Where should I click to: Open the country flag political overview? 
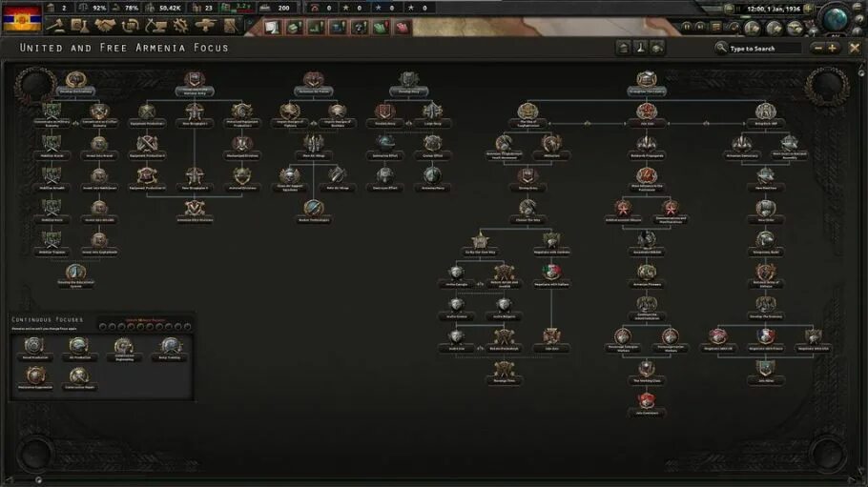[22, 18]
